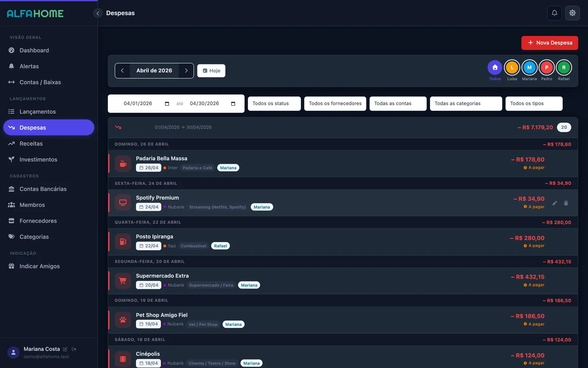Delete the Spotify Premium expense trash icon
The image size is (588, 368).
click(566, 203)
